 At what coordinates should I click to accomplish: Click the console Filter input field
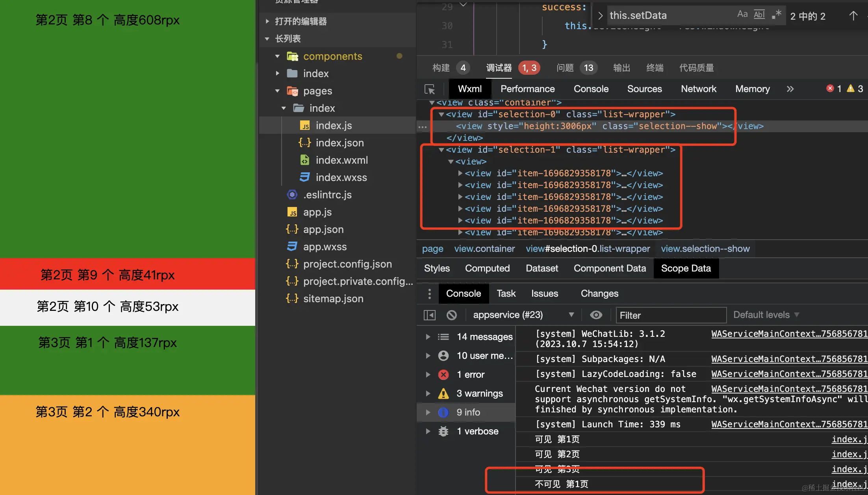(x=671, y=315)
